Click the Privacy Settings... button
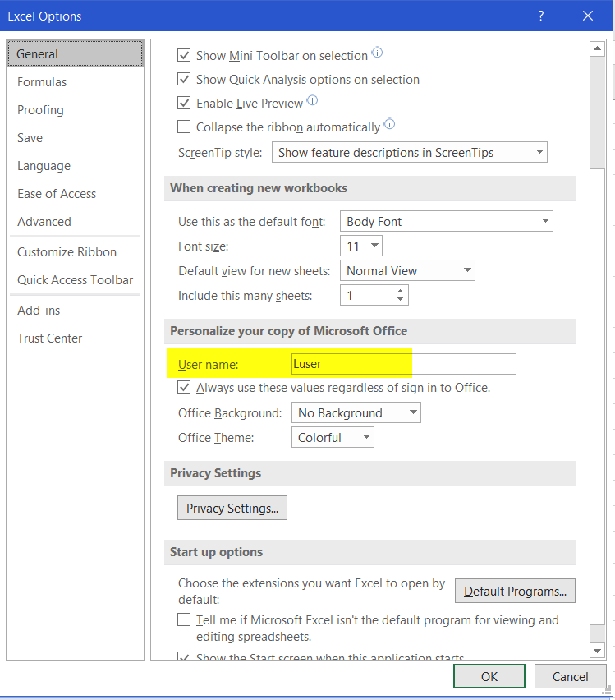 232,508
